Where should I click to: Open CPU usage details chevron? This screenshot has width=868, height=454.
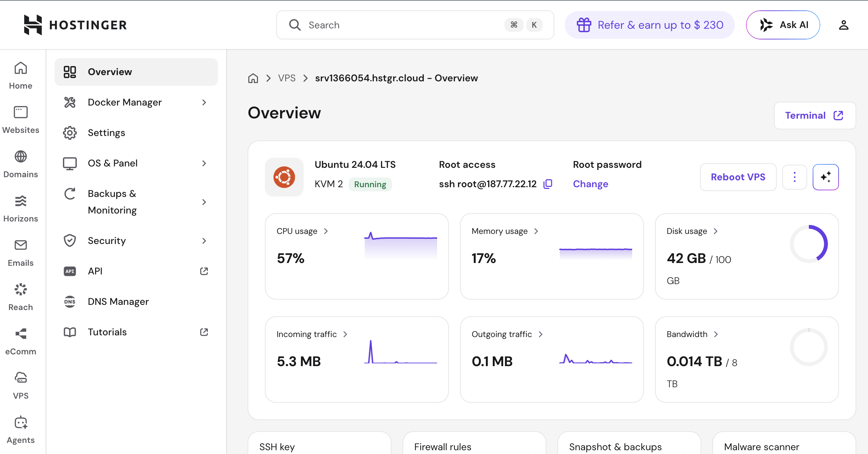326,231
